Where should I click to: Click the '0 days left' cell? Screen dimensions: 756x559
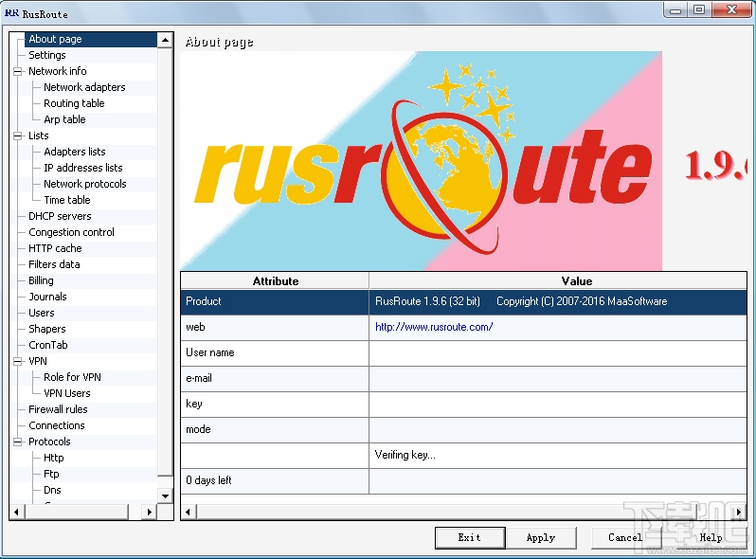[x=275, y=481]
